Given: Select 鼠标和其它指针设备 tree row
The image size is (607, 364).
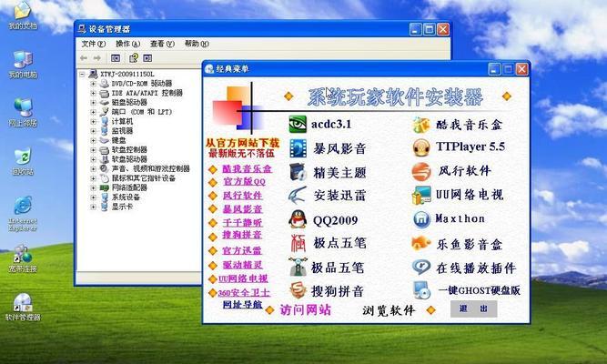Looking at the screenshot, I should pos(143,178).
